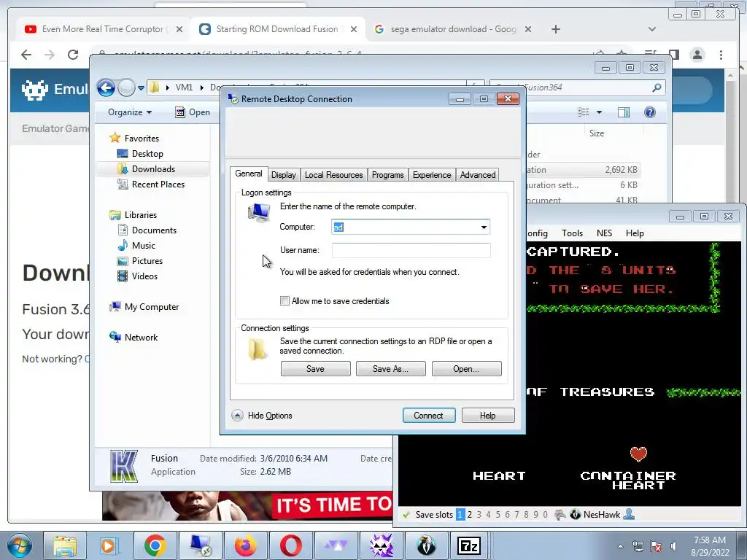Open Chrome profile avatar icon
The width and height of the screenshot is (747, 560).
click(x=697, y=55)
